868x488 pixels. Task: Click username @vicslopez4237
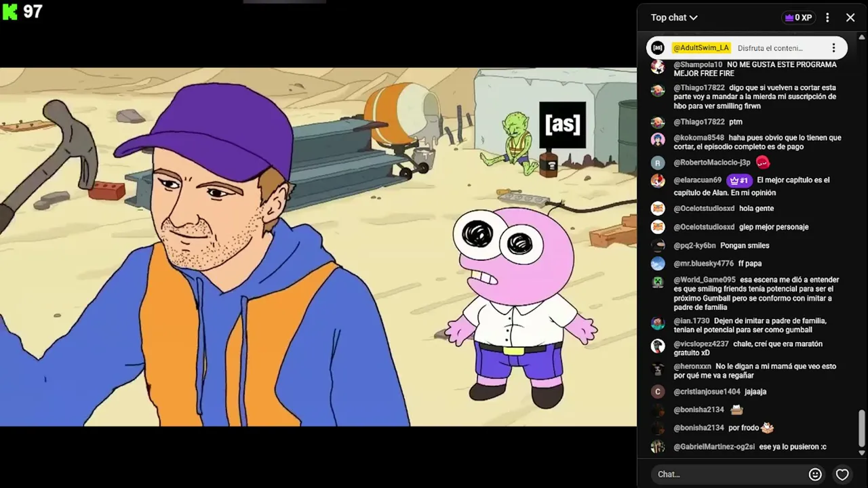tap(701, 344)
